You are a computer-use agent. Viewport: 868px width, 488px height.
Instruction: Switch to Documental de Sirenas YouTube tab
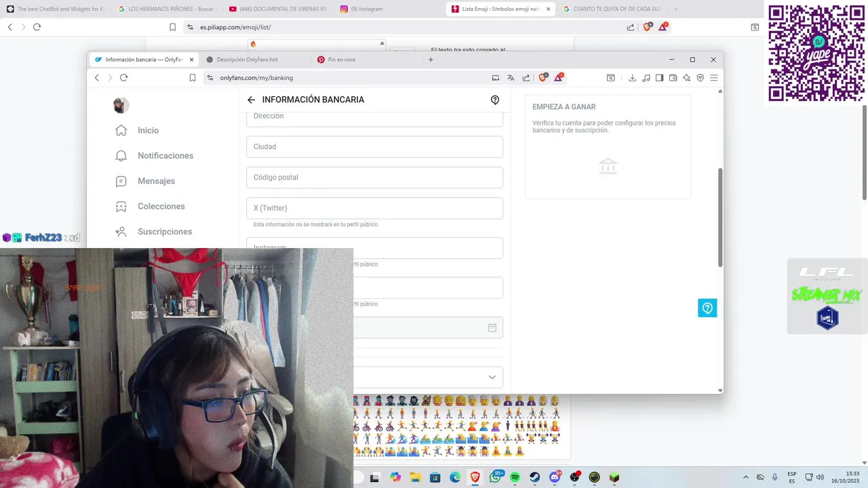(279, 9)
